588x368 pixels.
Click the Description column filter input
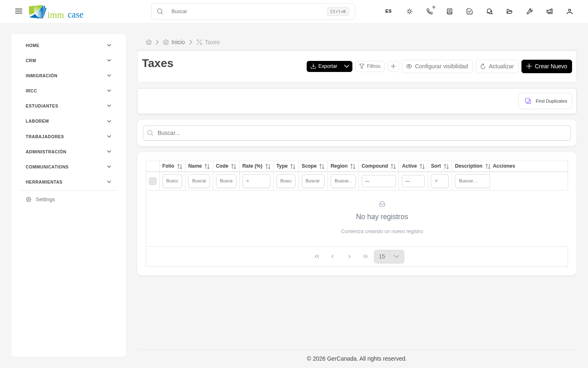(472, 181)
